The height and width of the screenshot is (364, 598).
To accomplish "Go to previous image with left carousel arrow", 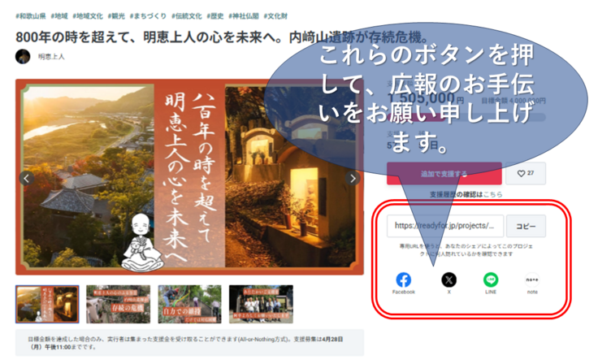I will coord(26,179).
